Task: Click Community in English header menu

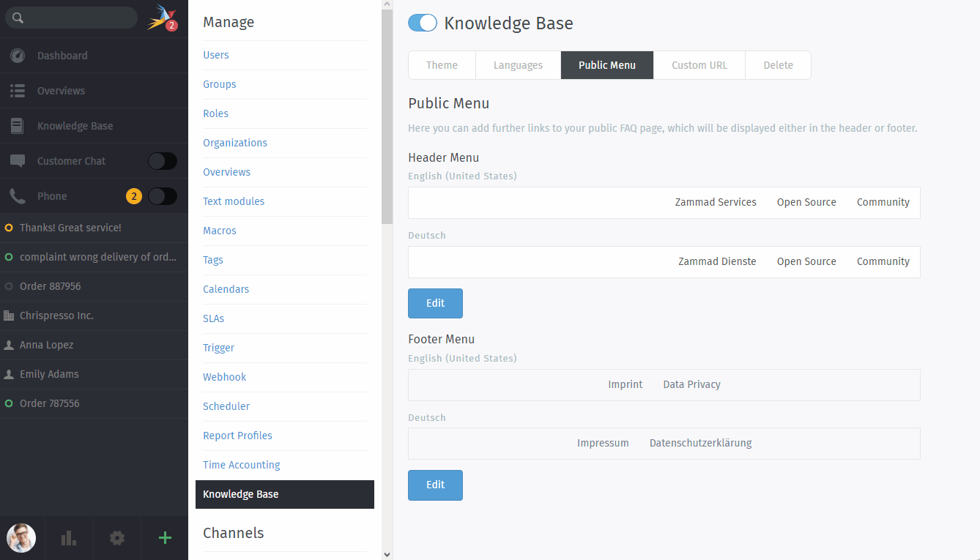Action: click(x=883, y=202)
